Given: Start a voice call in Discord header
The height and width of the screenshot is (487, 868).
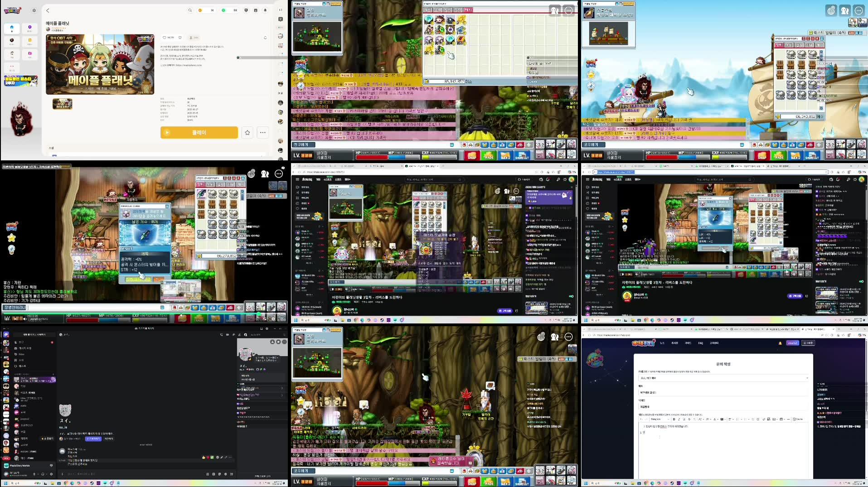Looking at the screenshot, I should [222, 335].
